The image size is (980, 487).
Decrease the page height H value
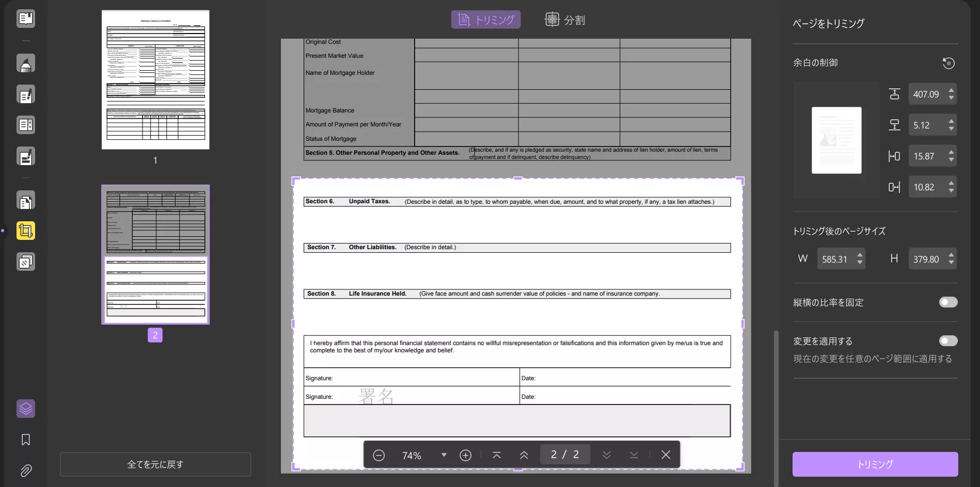tap(951, 263)
